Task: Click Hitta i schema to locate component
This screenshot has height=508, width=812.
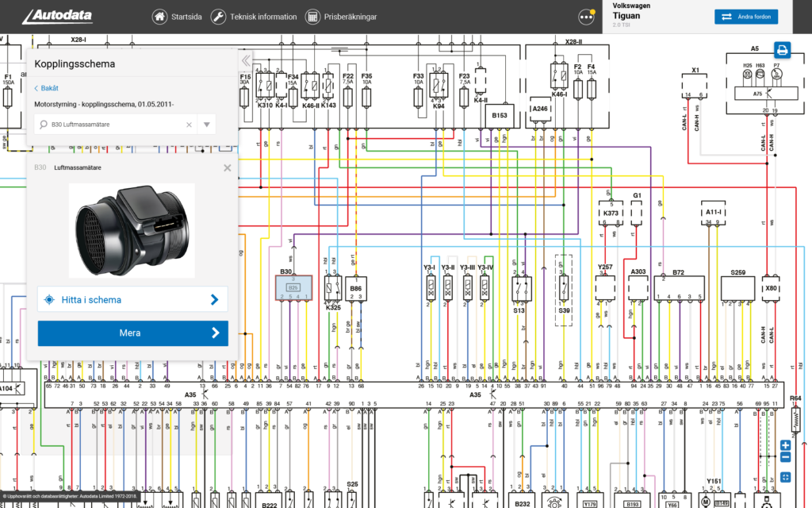Action: (132, 299)
